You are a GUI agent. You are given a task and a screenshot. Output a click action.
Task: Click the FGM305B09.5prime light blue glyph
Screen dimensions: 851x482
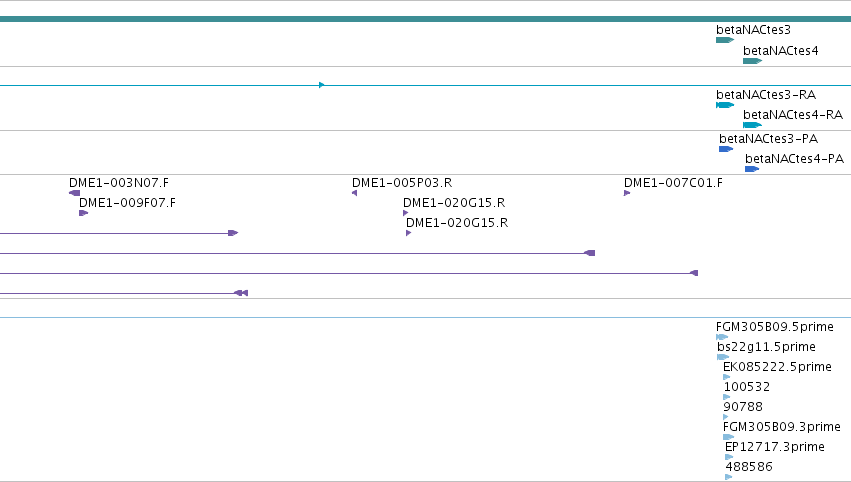[722, 337]
